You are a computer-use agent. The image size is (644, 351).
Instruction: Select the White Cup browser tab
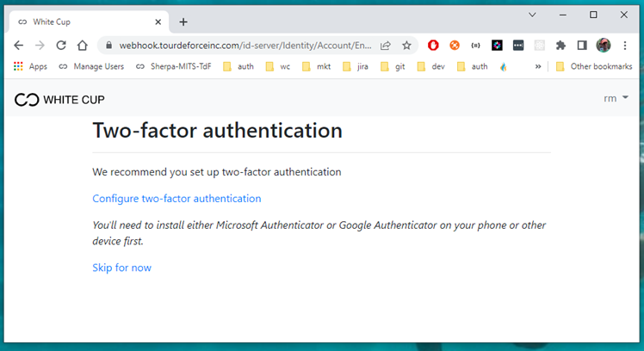point(89,22)
